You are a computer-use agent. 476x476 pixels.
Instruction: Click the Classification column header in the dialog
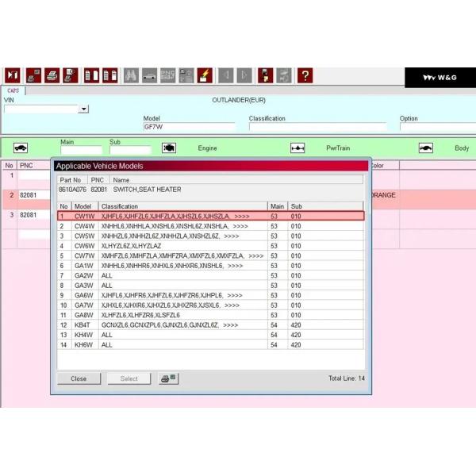[x=183, y=206]
